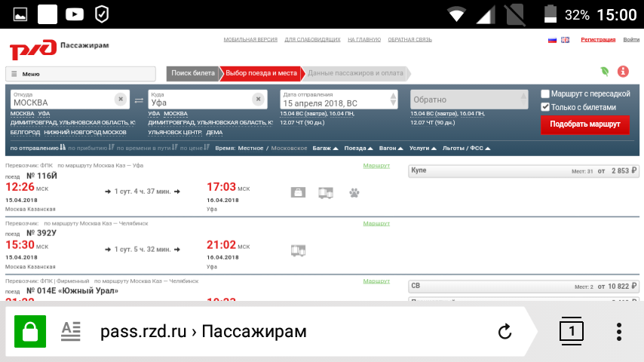This screenshot has width=644, height=362.
Task: Click the Дата отправления date field
Action: coord(334,99)
